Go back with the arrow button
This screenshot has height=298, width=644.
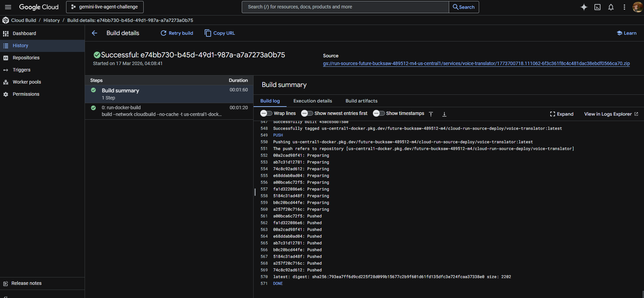[x=94, y=33]
